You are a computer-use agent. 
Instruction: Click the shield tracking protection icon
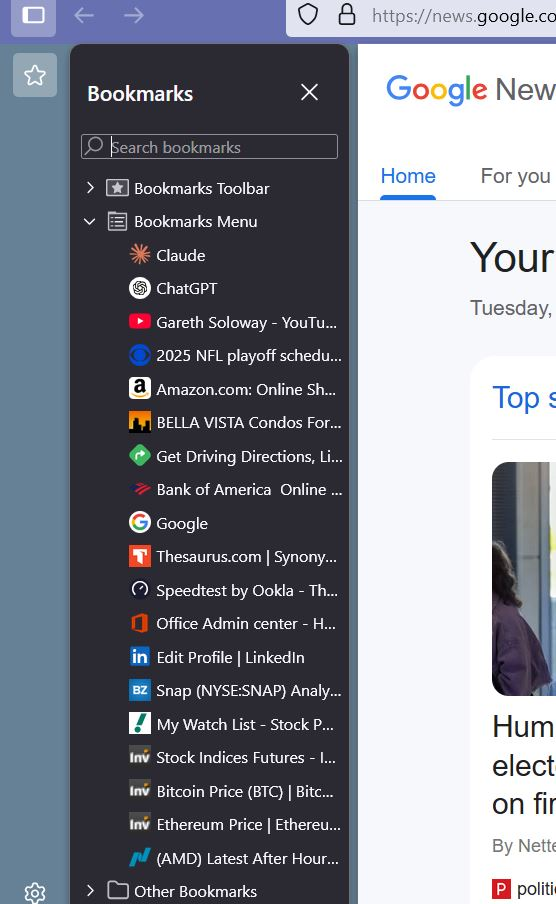[x=308, y=15]
